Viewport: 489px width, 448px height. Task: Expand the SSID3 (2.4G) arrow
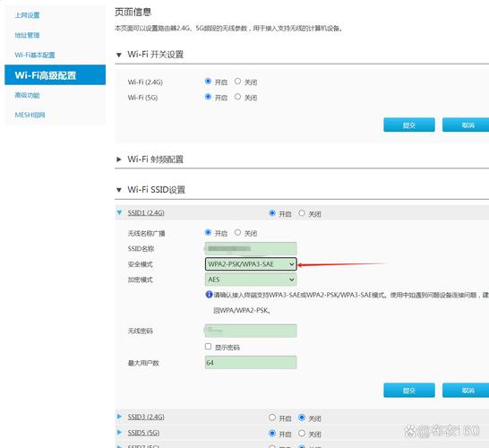119,417
